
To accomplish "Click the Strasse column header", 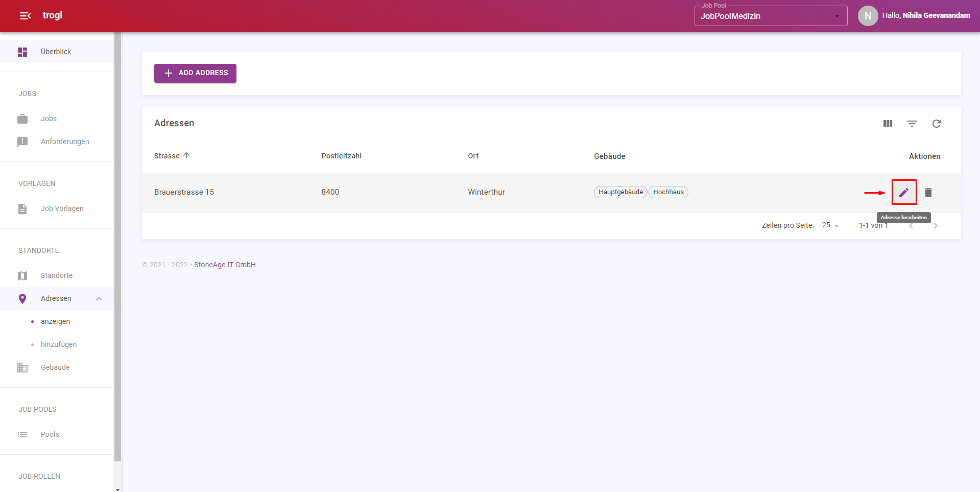I will coord(167,156).
